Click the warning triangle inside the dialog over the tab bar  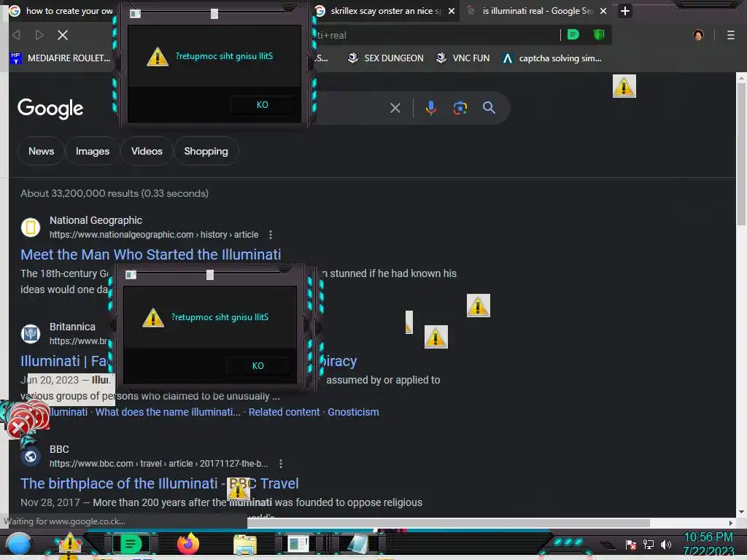[158, 57]
